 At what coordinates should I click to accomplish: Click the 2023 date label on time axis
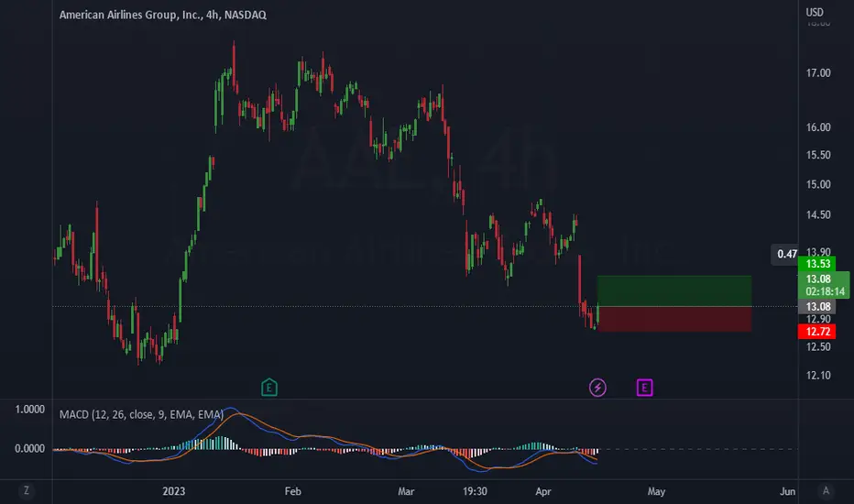[x=174, y=491]
